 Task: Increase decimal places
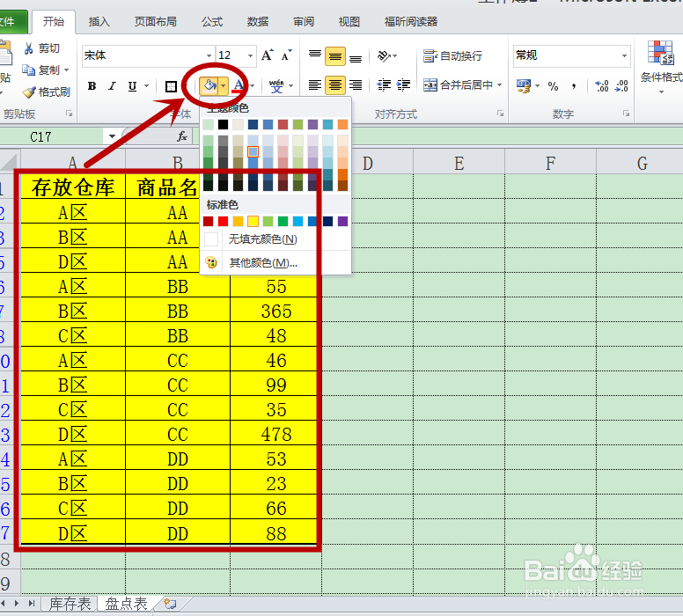pyautogui.click(x=601, y=86)
